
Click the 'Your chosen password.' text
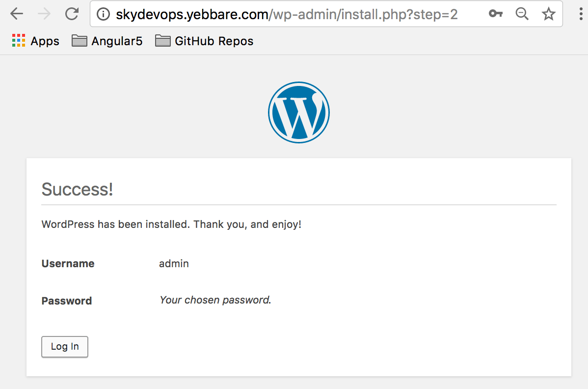(x=215, y=300)
